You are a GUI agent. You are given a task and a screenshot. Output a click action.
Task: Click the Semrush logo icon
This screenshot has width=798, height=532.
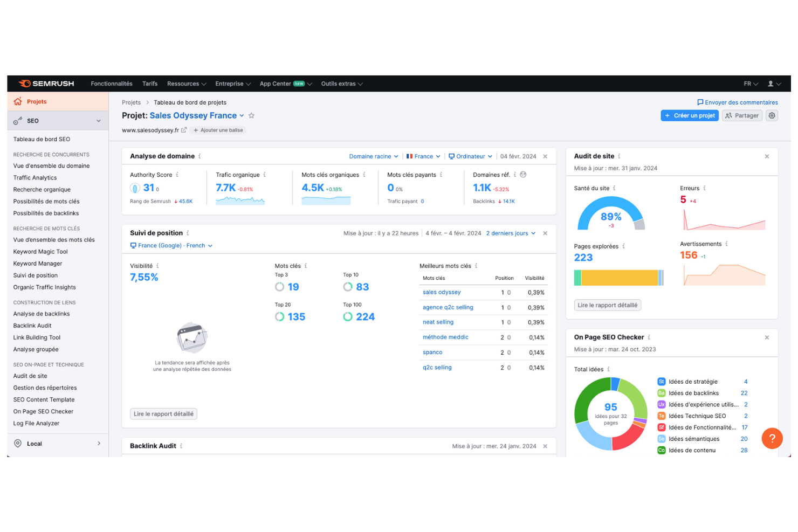point(23,84)
